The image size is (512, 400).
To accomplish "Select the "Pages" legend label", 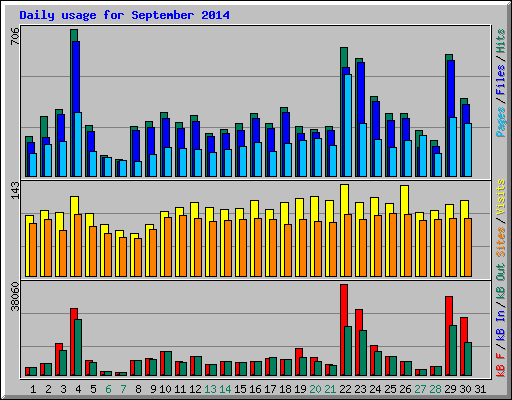I will [x=501, y=122].
